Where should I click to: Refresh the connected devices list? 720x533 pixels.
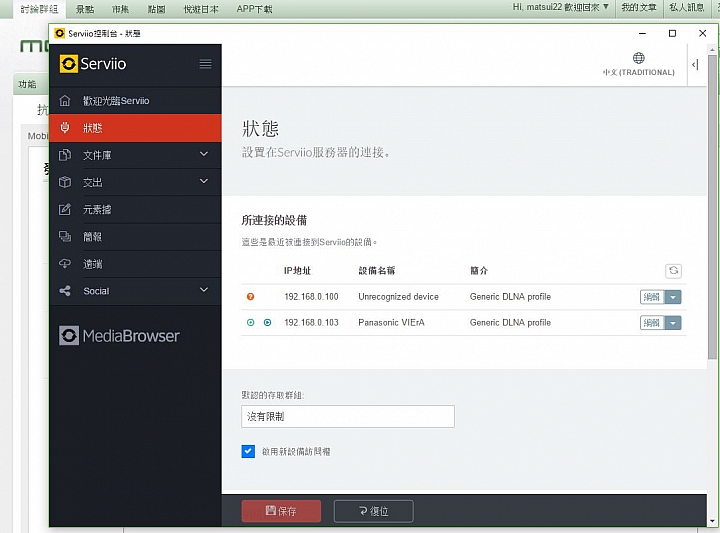tap(673, 271)
